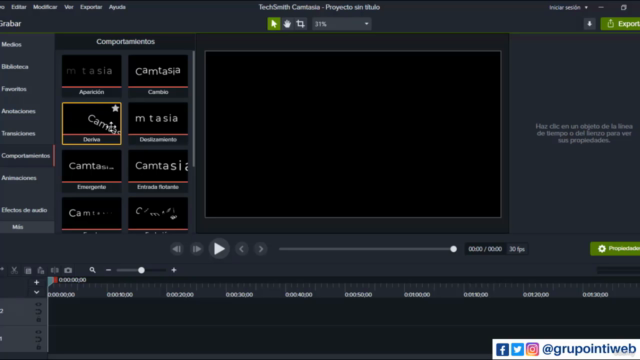Click the Paste icon in timeline toolbar
Screen dimensions: 640x360
41,270
